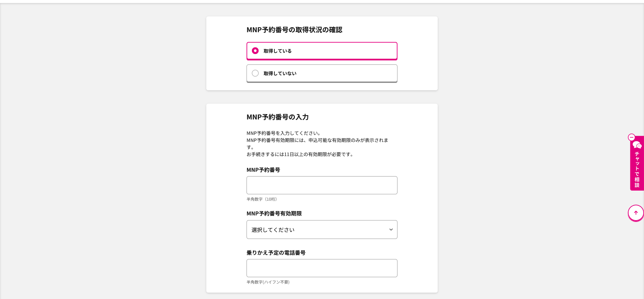Click inside the MNP予約番号 input field
The height and width of the screenshot is (299, 644).
point(322,185)
